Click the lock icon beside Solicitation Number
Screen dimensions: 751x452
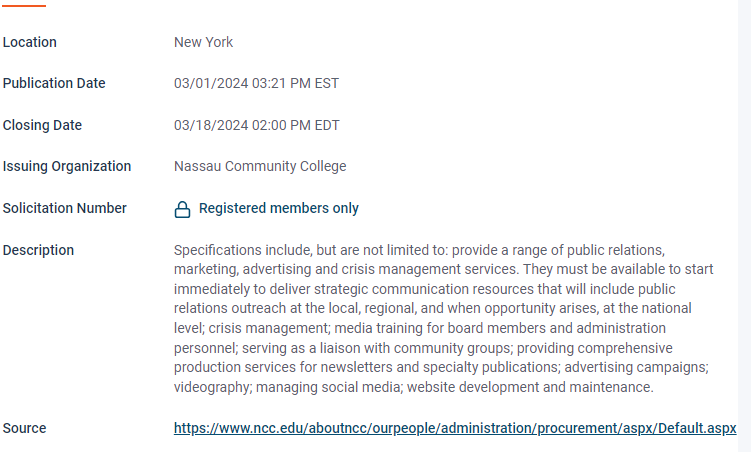[x=182, y=209]
